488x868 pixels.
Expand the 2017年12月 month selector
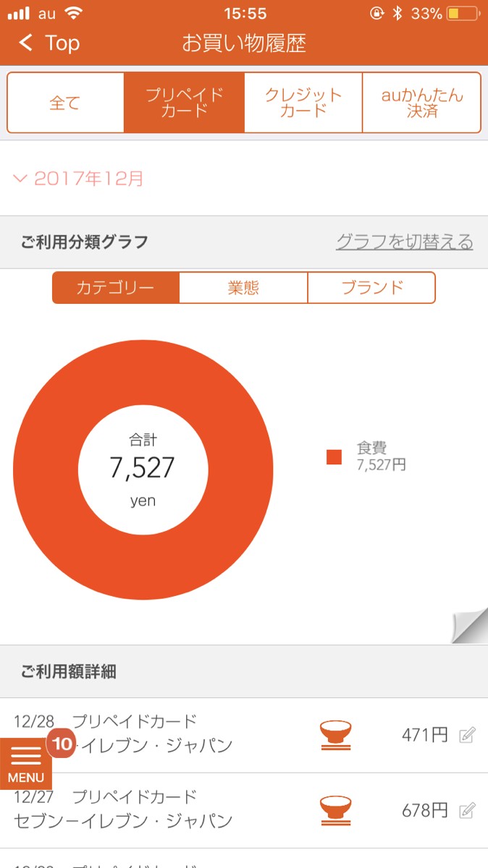point(80,179)
